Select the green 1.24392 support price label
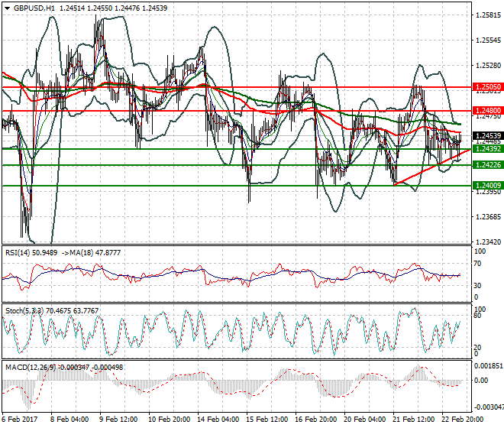Viewport: 504px width, 428px height. [x=487, y=149]
